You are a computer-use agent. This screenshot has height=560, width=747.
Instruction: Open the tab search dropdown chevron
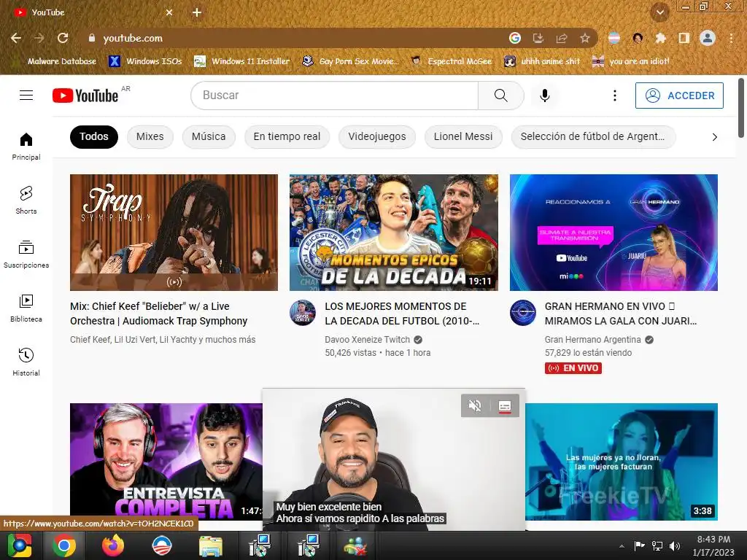point(660,12)
